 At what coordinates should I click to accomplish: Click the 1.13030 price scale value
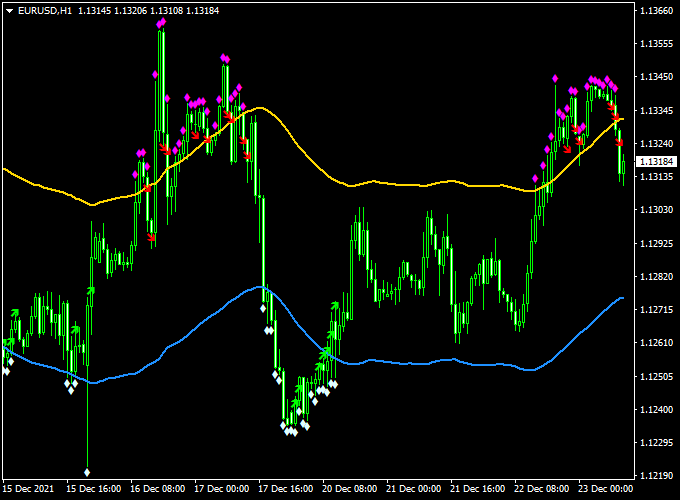657,210
